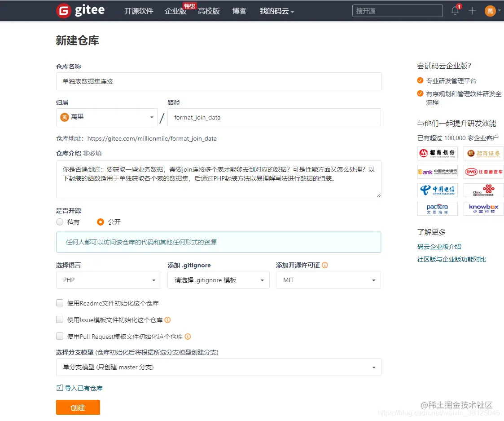This screenshot has width=504, height=421.
Task: Enable the Issue模板初始化 checkbox
Action: point(59,319)
